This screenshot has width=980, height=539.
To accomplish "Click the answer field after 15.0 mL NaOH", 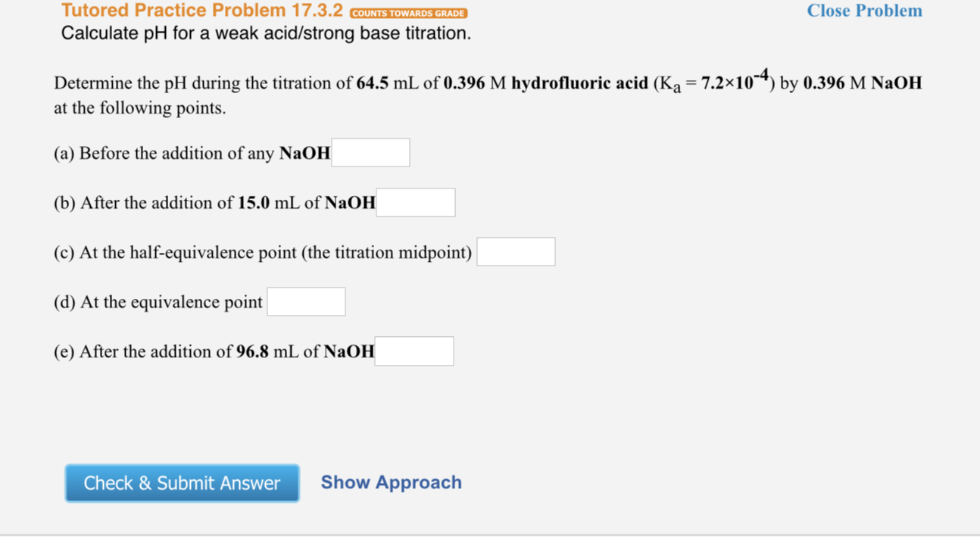I will [x=416, y=202].
